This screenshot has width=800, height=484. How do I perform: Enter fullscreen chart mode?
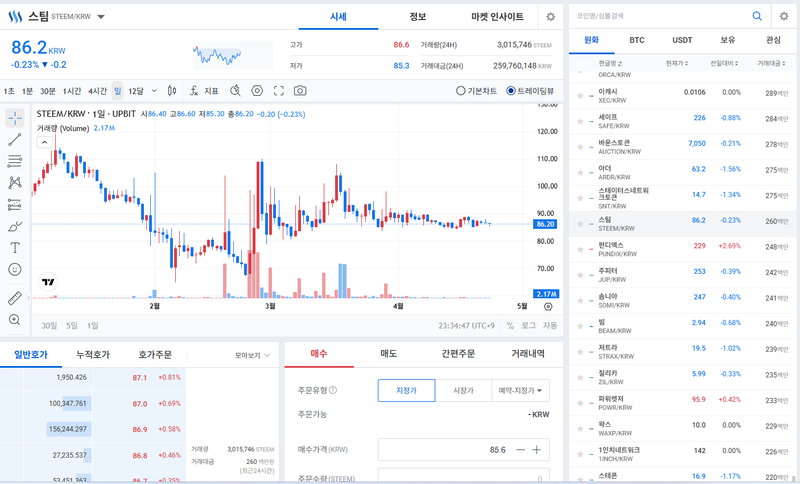pyautogui.click(x=279, y=91)
